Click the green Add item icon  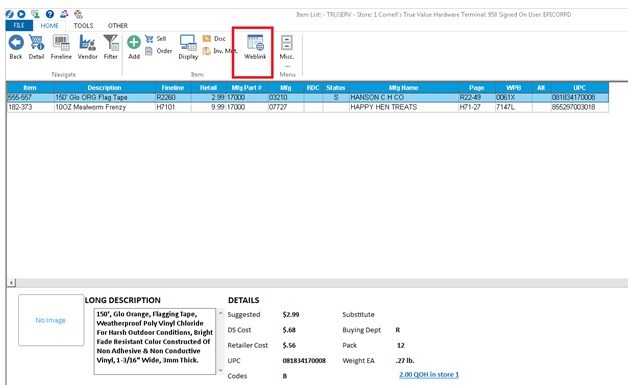134,42
